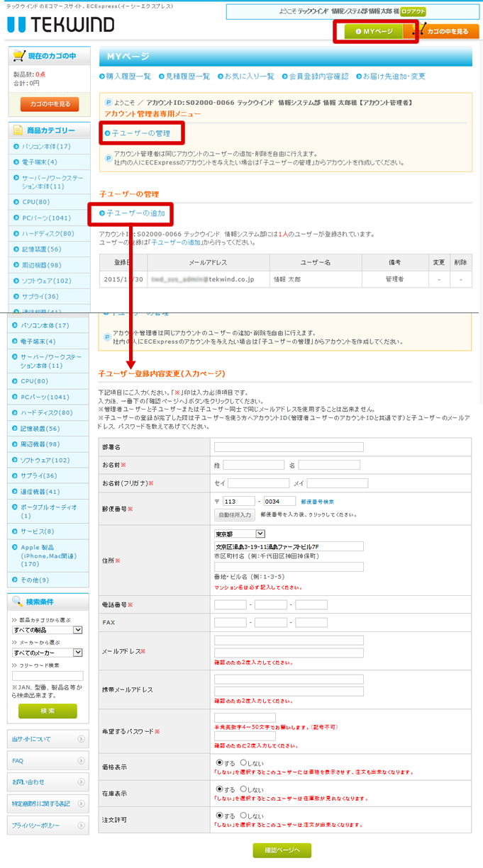Select the 管理者 remark cell
Screen dimensions: 483x868
394,279
